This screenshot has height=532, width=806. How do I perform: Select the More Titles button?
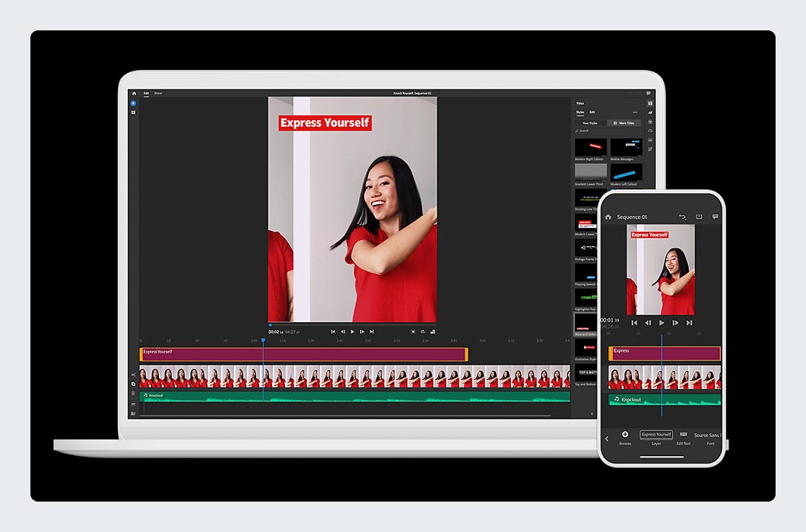pos(624,123)
